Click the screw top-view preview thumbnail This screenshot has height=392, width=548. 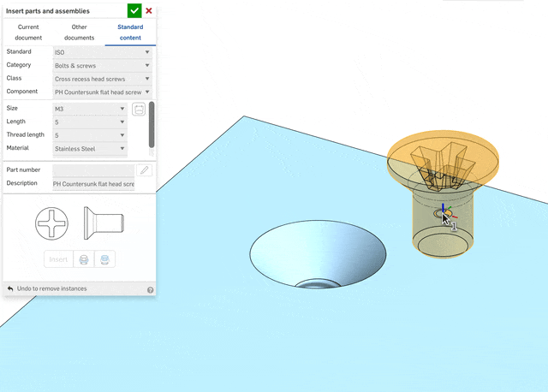pyautogui.click(x=51, y=223)
